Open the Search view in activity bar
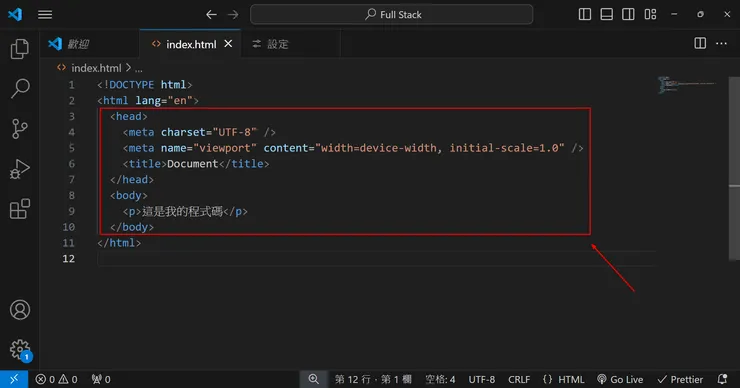Screen dimensions: 740x388 pos(19,88)
